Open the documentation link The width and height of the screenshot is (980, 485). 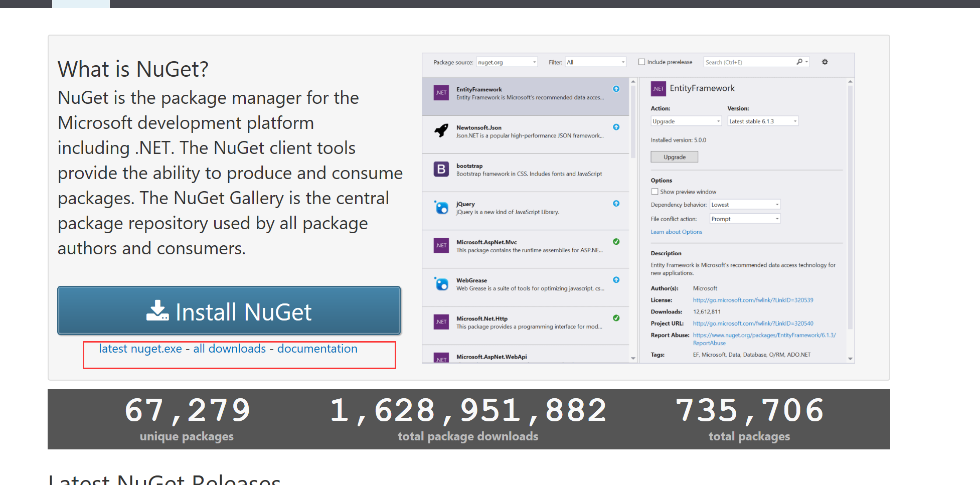click(x=317, y=349)
